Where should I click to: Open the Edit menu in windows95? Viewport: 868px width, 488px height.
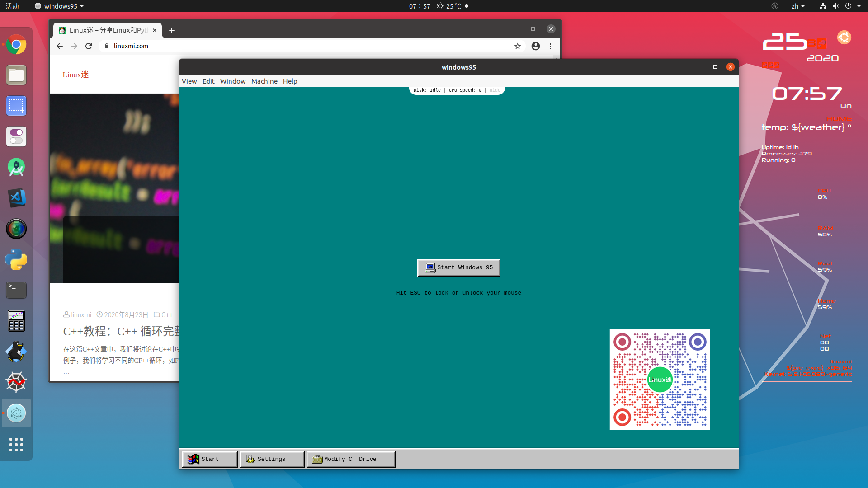click(x=208, y=81)
